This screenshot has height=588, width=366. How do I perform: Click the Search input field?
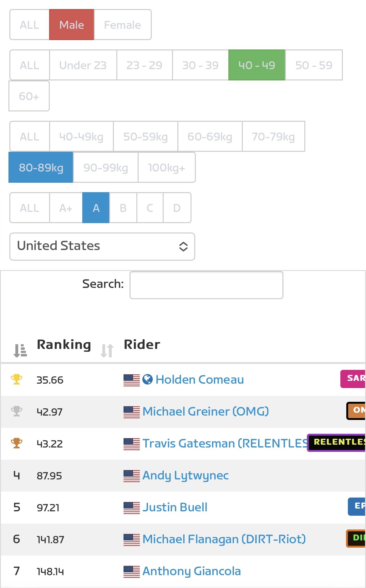click(206, 285)
